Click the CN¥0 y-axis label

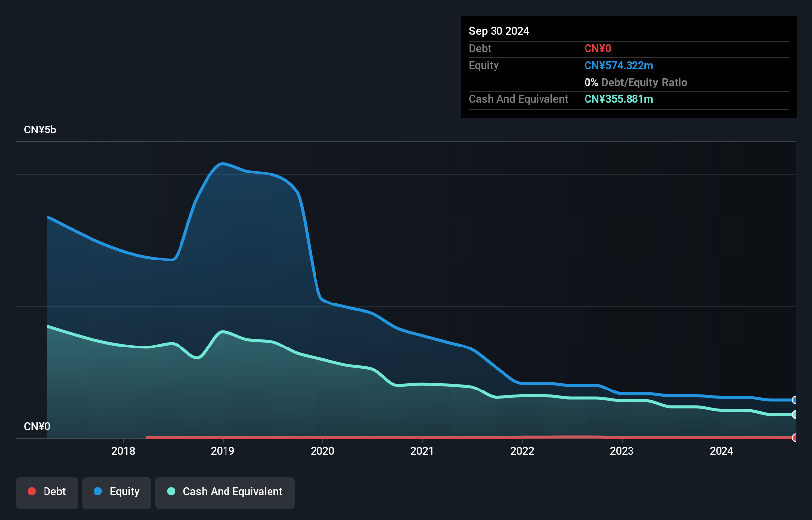click(x=37, y=427)
